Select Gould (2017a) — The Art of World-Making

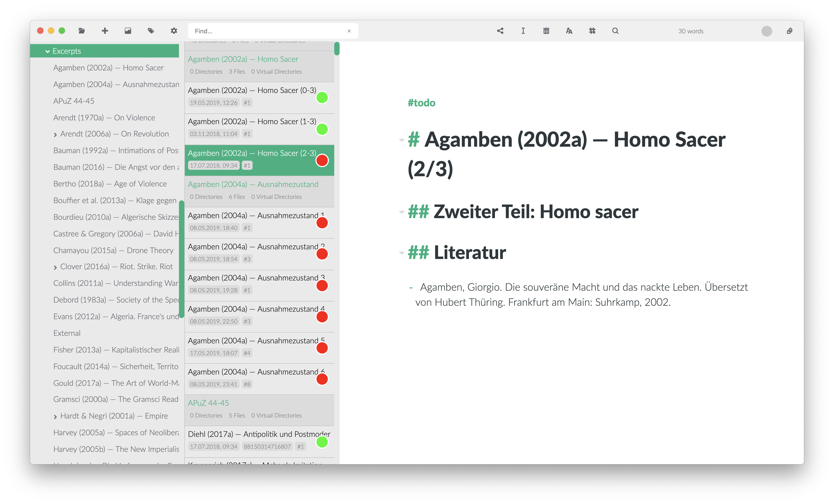point(116,383)
